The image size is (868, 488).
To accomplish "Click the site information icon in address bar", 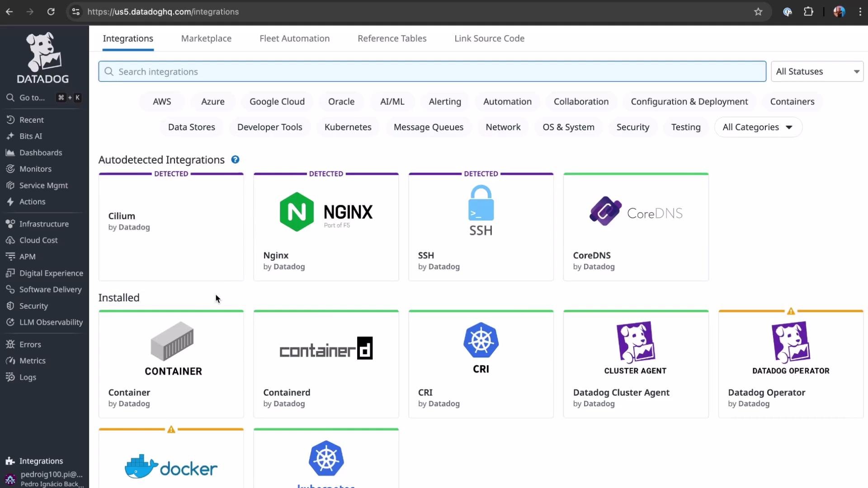I will pos(76,12).
